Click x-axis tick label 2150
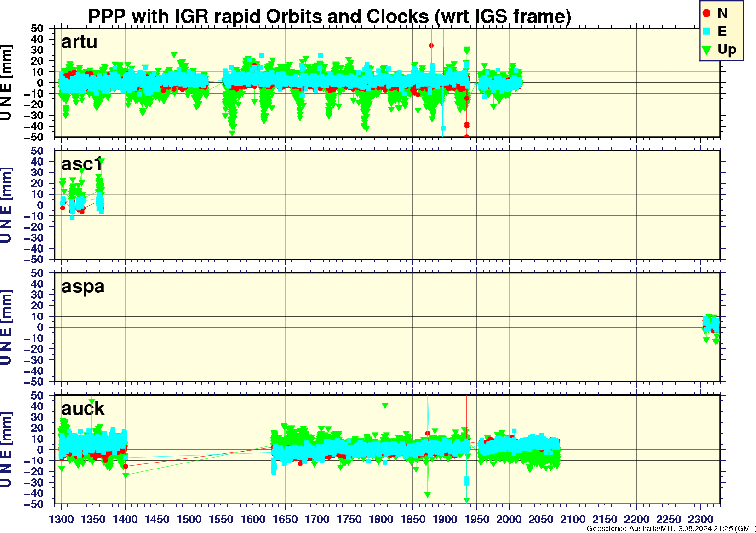Screen dimensions: 756x533 tap(605, 519)
